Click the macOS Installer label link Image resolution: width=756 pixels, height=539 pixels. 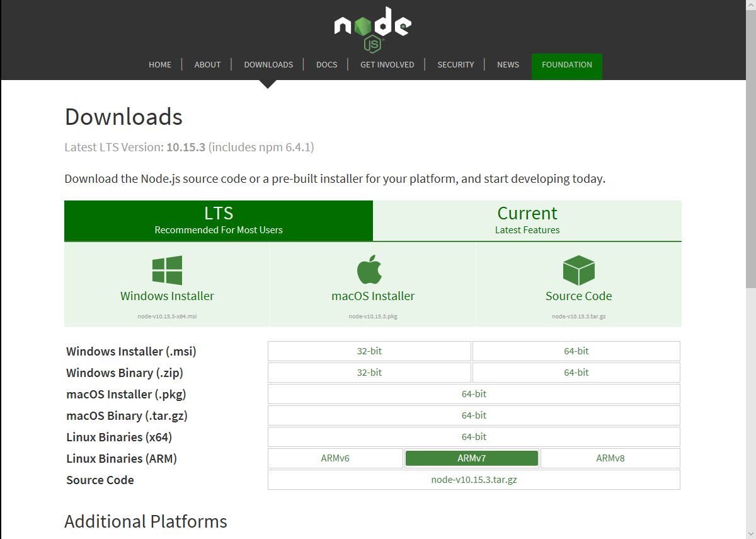pyautogui.click(x=373, y=296)
